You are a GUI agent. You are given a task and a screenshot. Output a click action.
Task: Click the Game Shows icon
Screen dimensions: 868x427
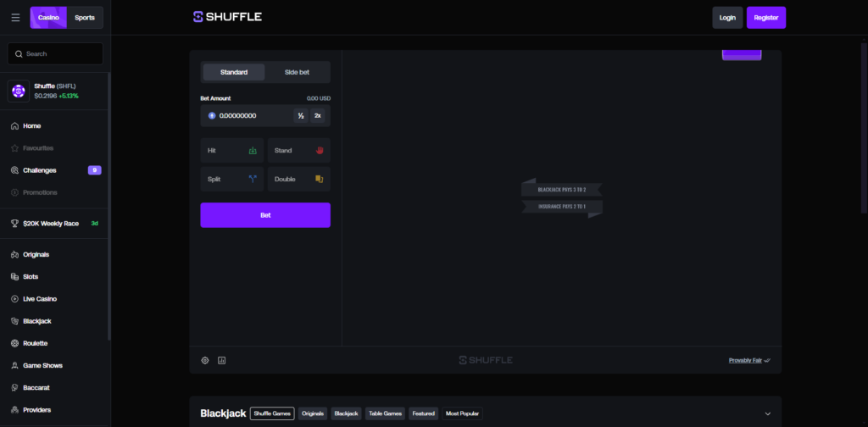[15, 366]
